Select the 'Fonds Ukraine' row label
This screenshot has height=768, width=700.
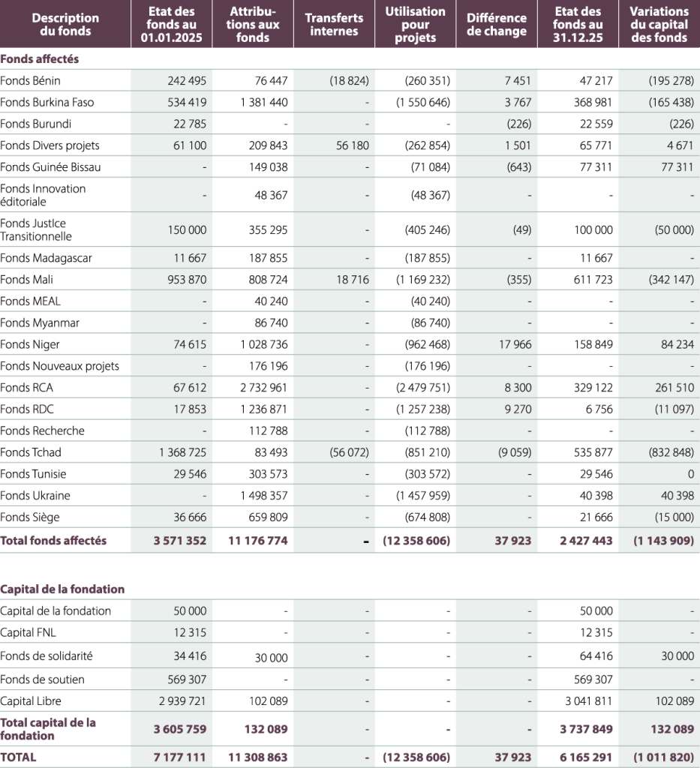(x=35, y=495)
